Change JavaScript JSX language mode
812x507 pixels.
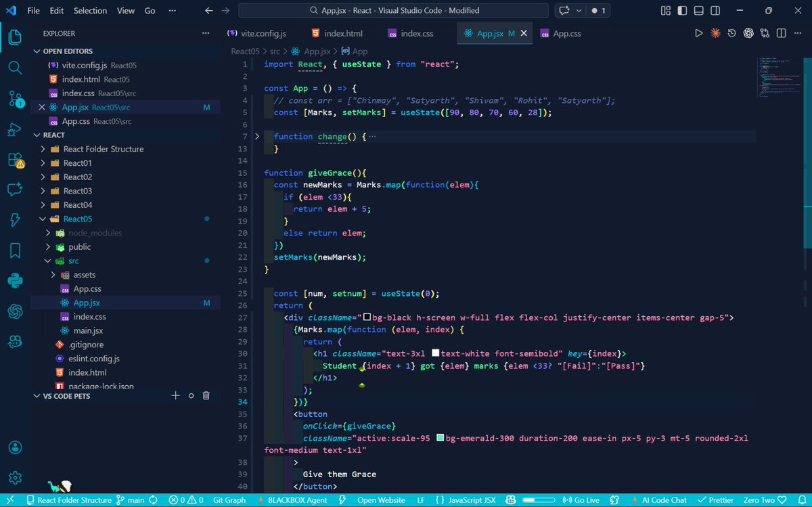472,500
